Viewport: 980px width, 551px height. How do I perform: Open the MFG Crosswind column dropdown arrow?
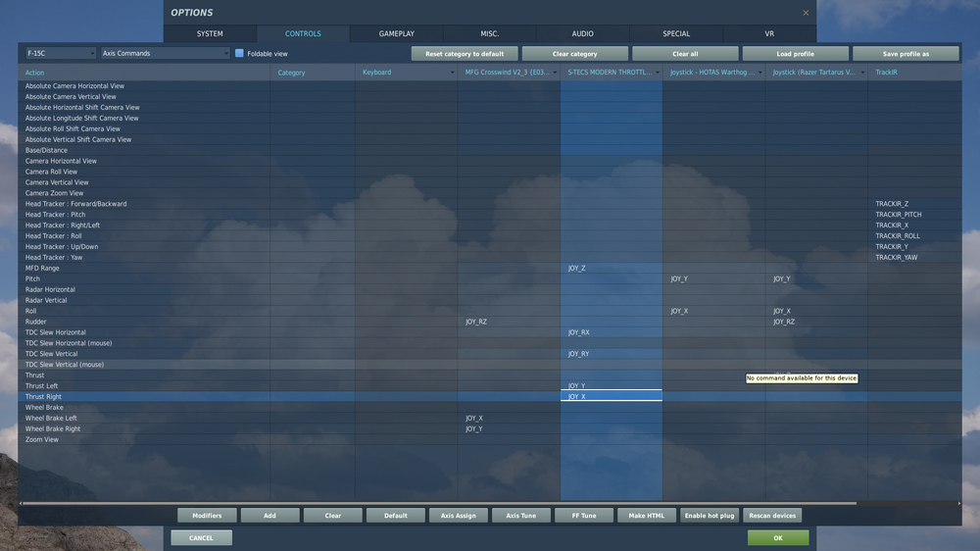pos(555,73)
